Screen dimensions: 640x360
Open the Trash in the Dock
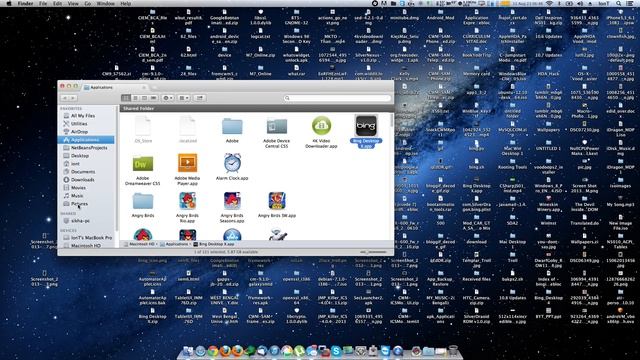(x=453, y=351)
